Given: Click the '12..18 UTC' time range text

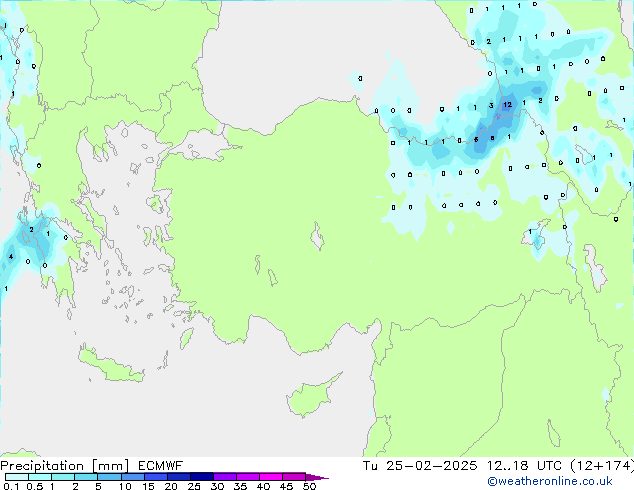Looking at the screenshot, I should point(524,466).
